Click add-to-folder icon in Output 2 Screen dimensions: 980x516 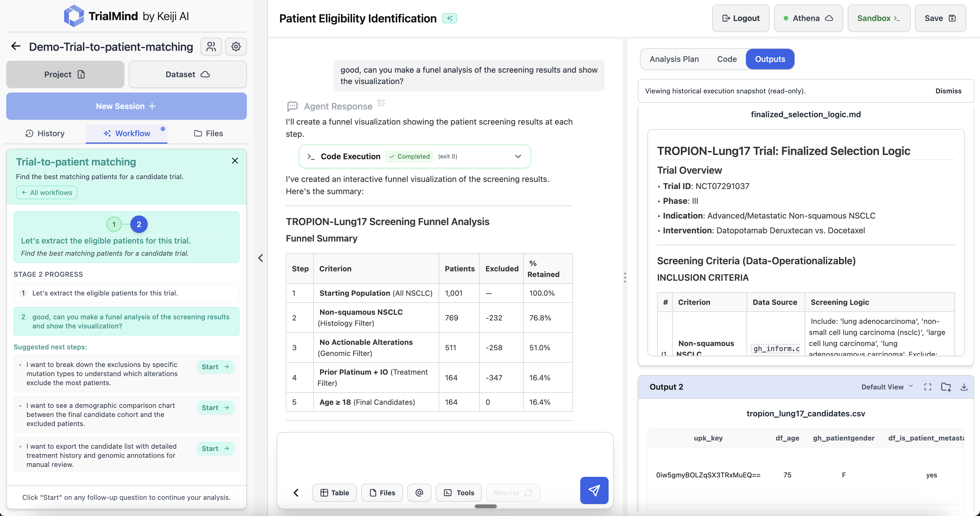point(946,387)
